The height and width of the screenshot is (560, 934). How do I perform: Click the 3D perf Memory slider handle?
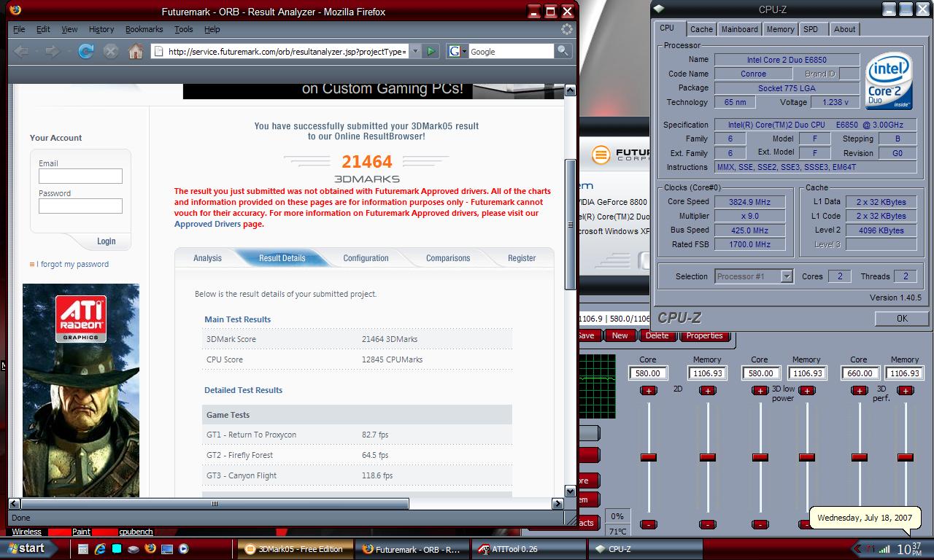click(906, 457)
